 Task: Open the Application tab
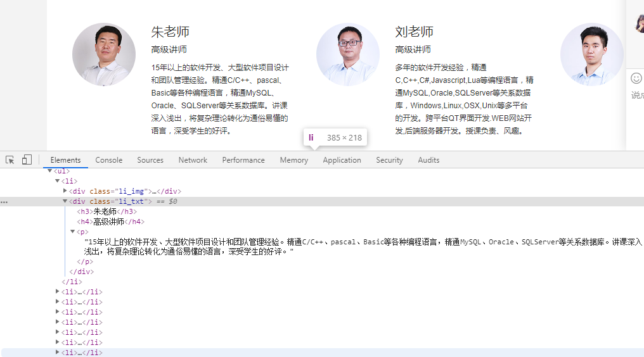pos(342,160)
